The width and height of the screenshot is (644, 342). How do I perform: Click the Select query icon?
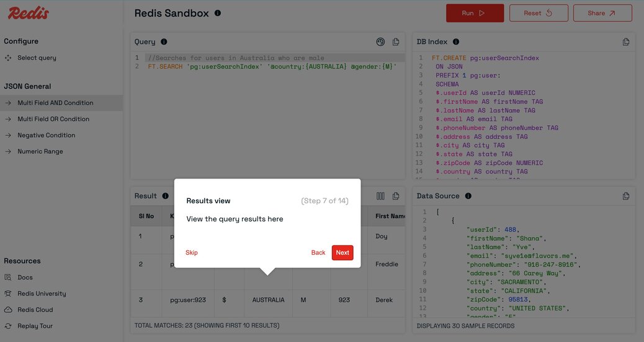(x=8, y=58)
